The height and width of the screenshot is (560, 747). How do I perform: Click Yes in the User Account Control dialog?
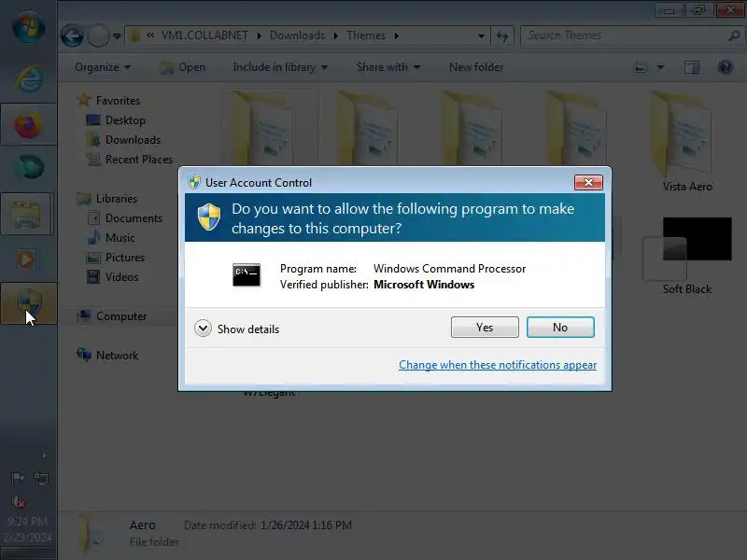tap(485, 328)
